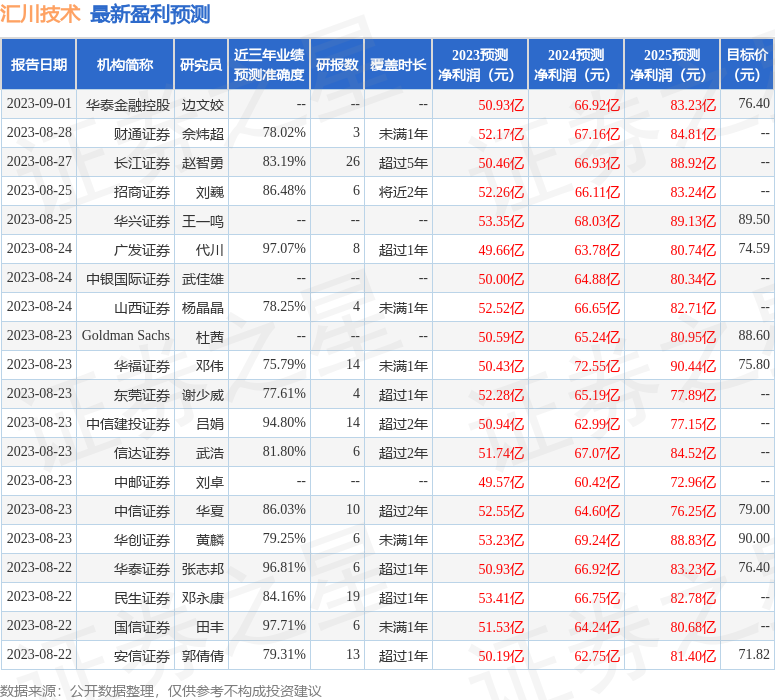Select the 2024预测净利润 column header
Image resolution: width=775 pixels, height=700 pixels.
pyautogui.click(x=576, y=65)
